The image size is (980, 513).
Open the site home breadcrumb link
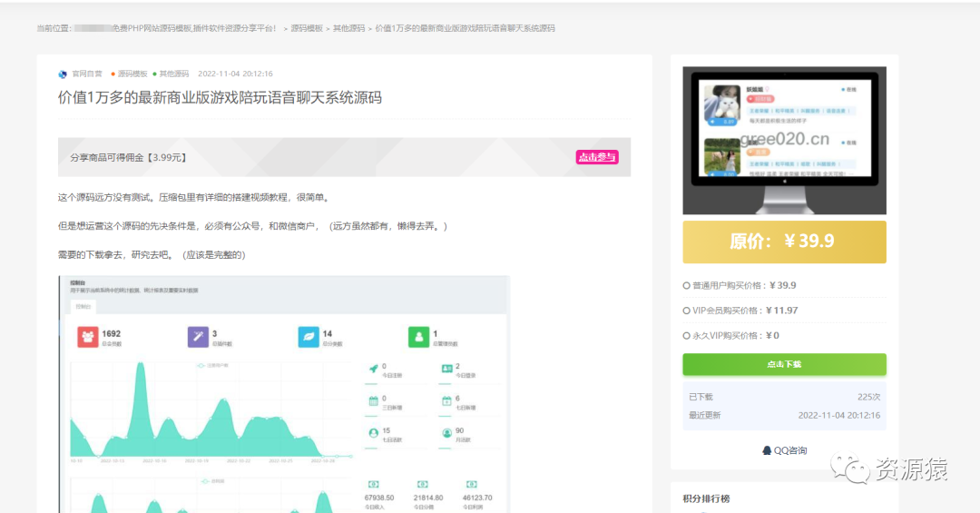(x=175, y=28)
